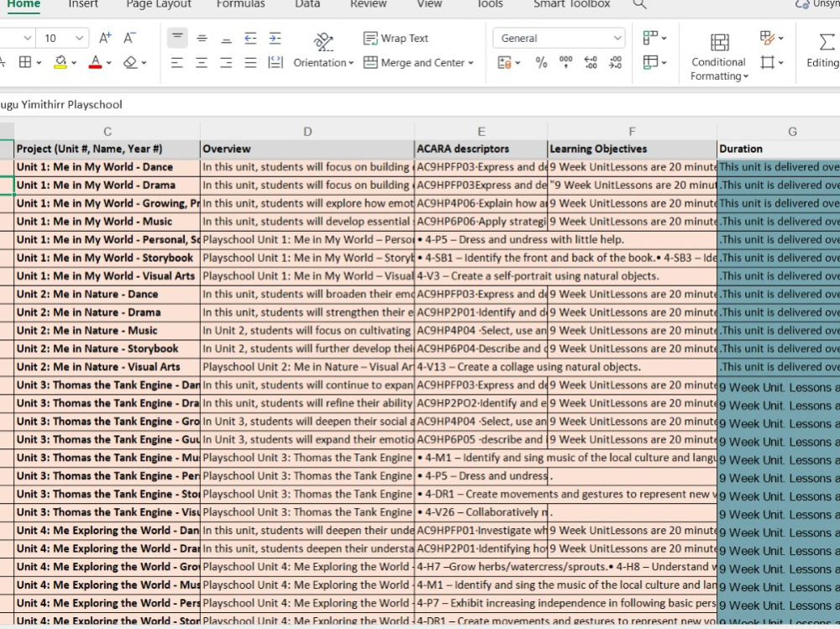
Task: Click the Increase Decimal icon
Action: [591, 63]
